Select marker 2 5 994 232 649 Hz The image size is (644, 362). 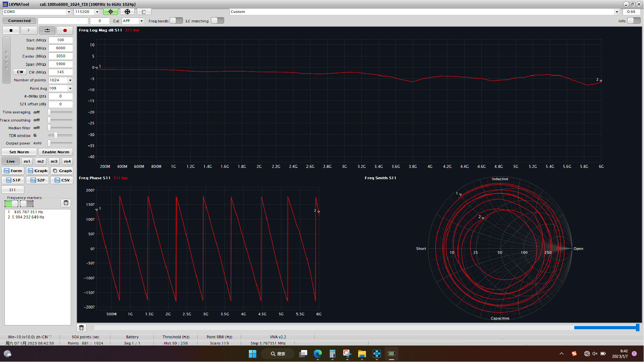pyautogui.click(x=38, y=217)
